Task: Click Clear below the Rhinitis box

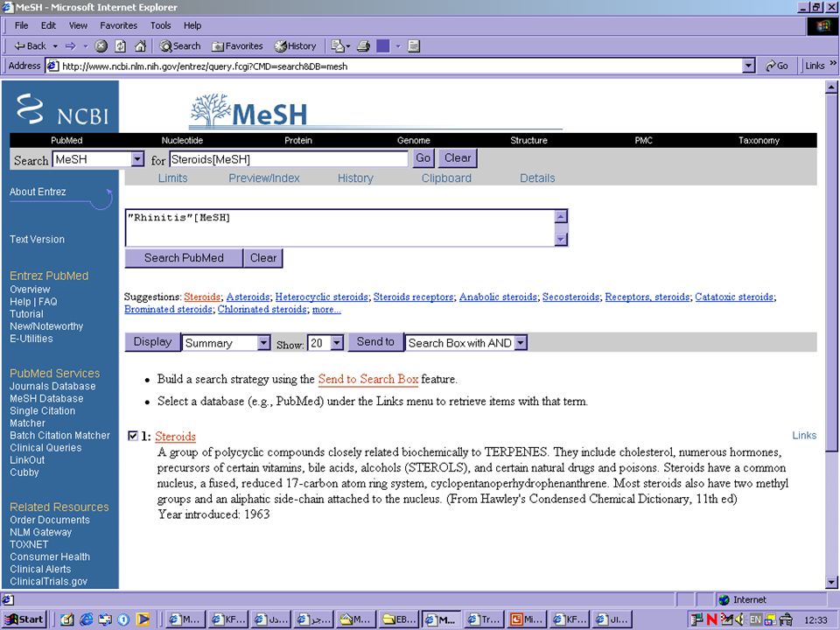Action: pyautogui.click(x=263, y=257)
